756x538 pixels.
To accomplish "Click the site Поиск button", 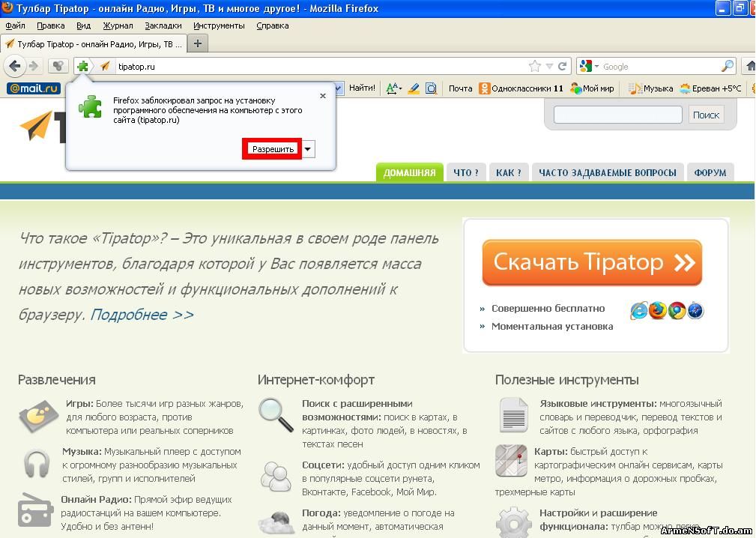I will [706, 115].
